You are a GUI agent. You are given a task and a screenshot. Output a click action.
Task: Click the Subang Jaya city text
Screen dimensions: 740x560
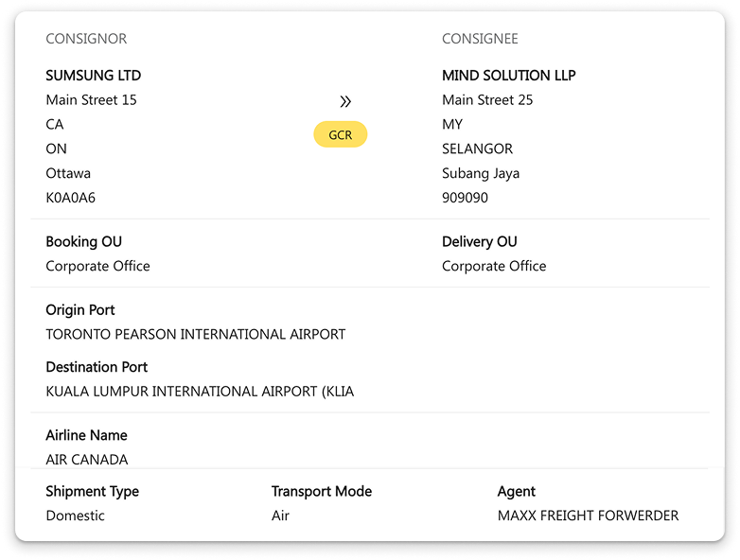481,174
